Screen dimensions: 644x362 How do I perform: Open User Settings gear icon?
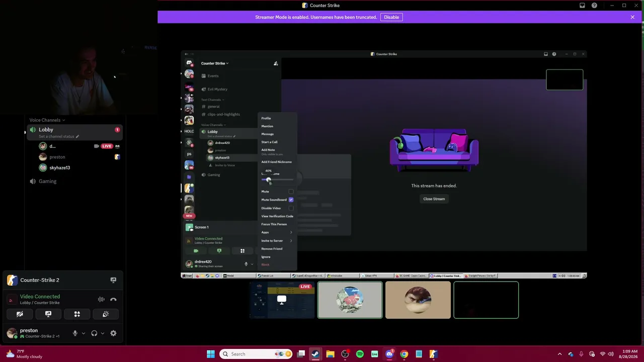(113, 333)
